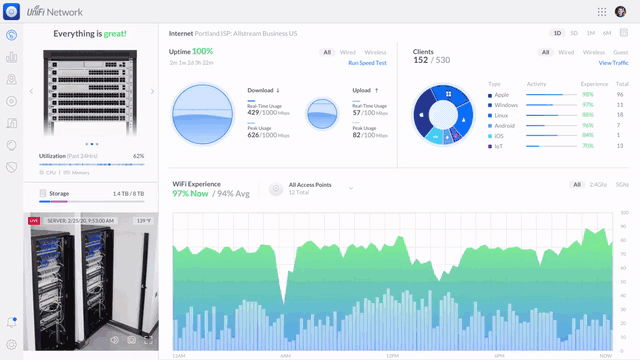
Task: Switch time range to 5D
Action: click(574, 33)
